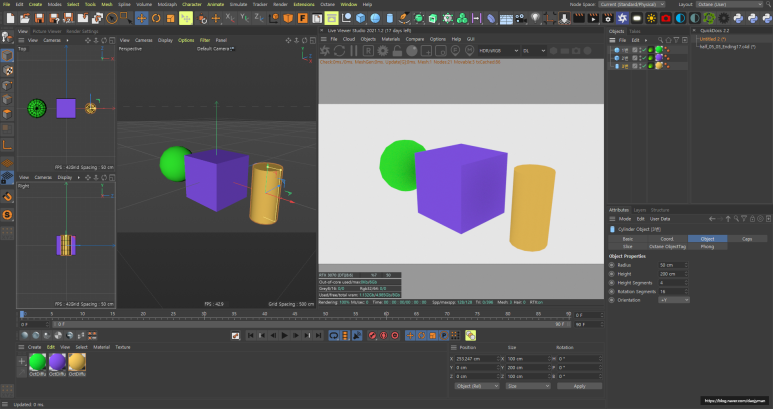Click the Live Viewer restart render icon
The image size is (773, 409).
click(x=339, y=50)
